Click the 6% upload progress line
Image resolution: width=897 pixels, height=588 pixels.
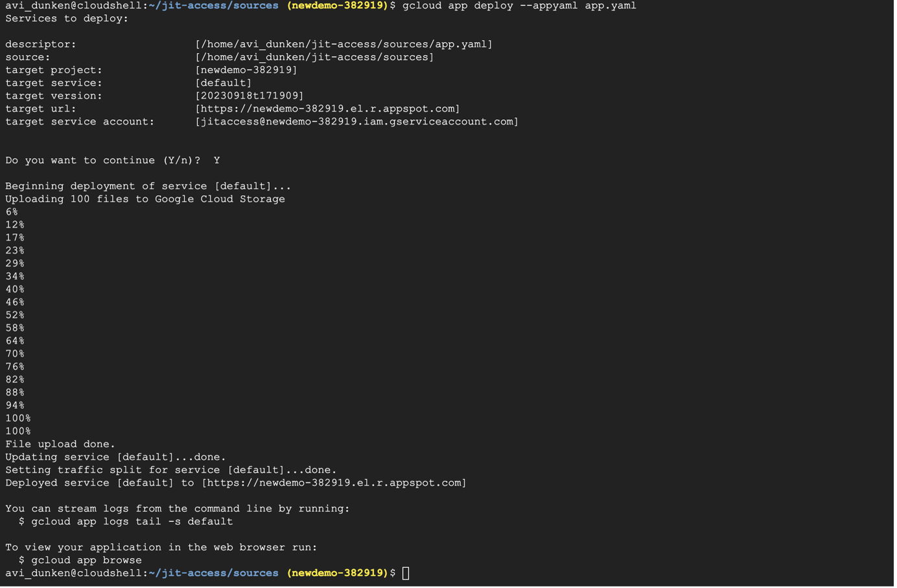(12, 212)
